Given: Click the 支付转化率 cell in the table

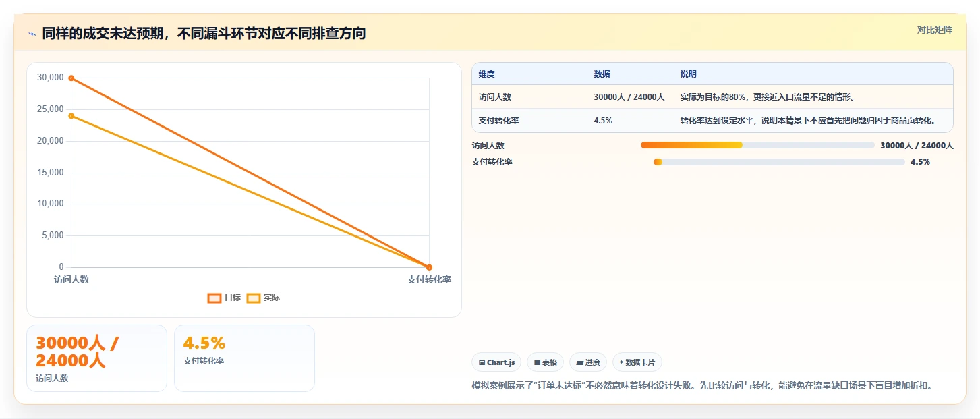Looking at the screenshot, I should click(x=499, y=121).
